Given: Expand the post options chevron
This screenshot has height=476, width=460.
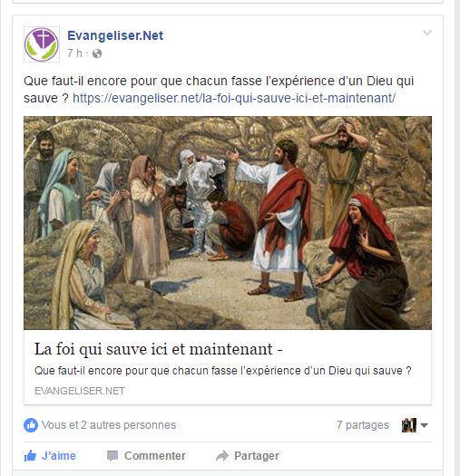Looking at the screenshot, I should (427, 33).
